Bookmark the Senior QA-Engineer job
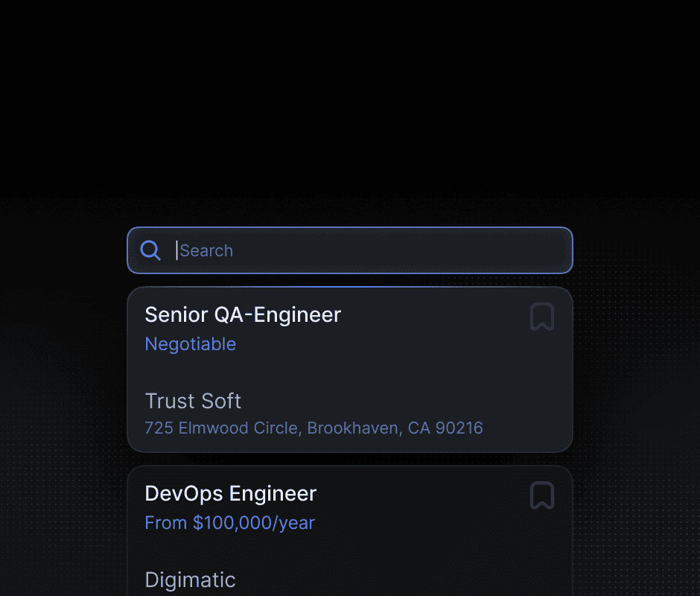The height and width of the screenshot is (596, 700). (542, 317)
